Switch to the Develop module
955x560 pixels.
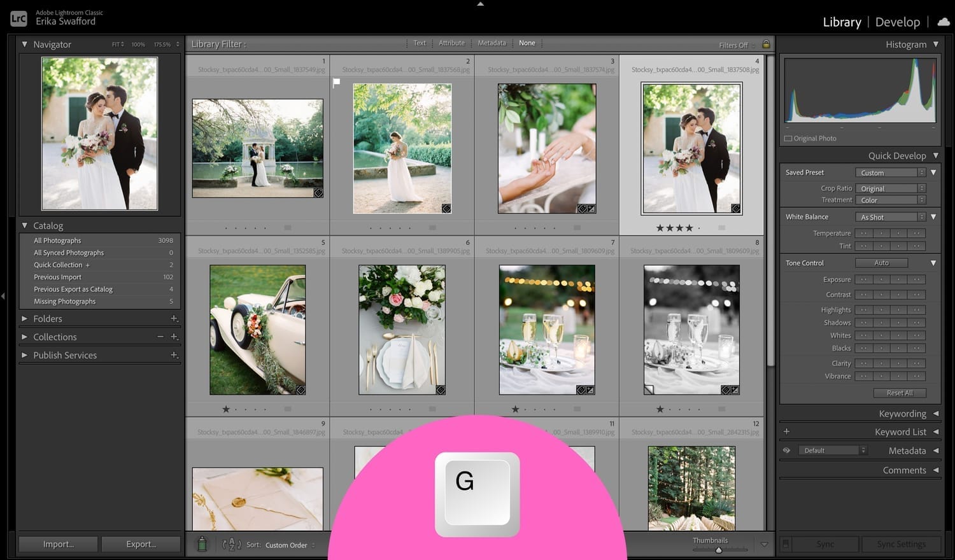click(x=897, y=22)
